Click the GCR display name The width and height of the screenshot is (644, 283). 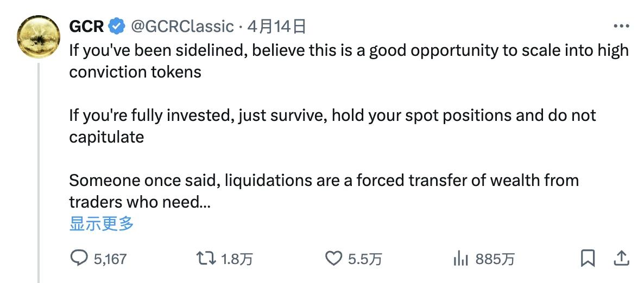pyautogui.click(x=86, y=25)
